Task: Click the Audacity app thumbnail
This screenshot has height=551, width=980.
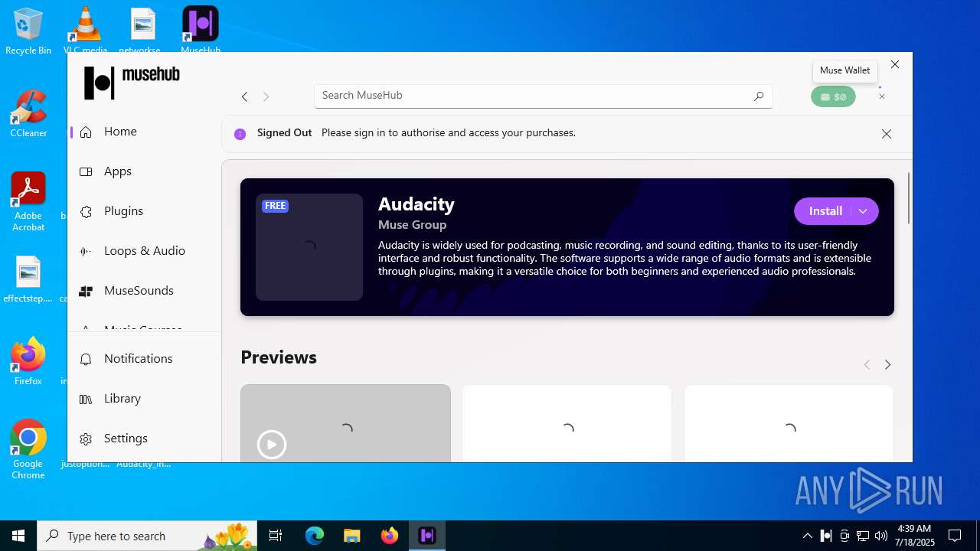Action: coord(309,247)
